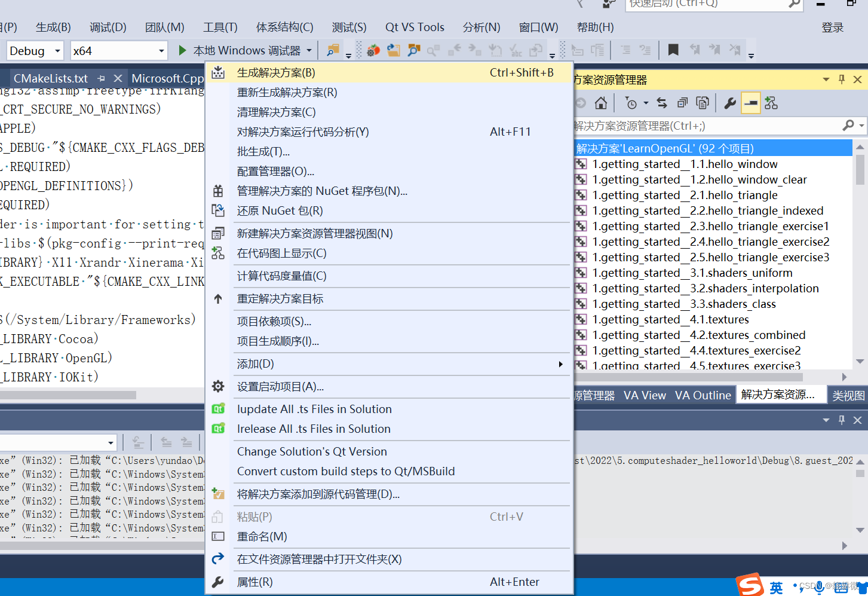Click the folder with magnifier icon beside the debugger
Screen dimensions: 868x596
[x=333, y=50]
